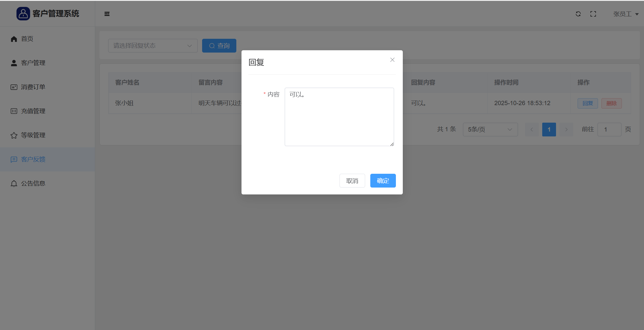Screen dimensions: 644x330
Task: Open the 5条/页 page size dropdown
Action: (x=490, y=130)
